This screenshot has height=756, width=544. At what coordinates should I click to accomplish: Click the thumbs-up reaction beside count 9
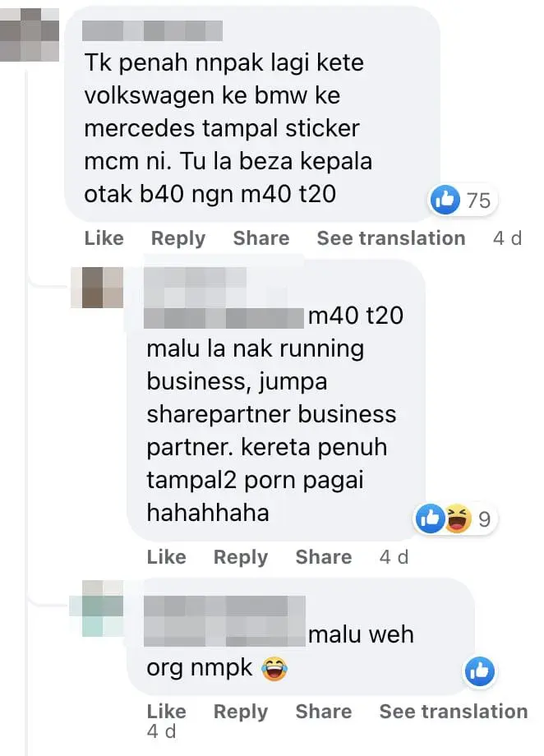coord(430,519)
